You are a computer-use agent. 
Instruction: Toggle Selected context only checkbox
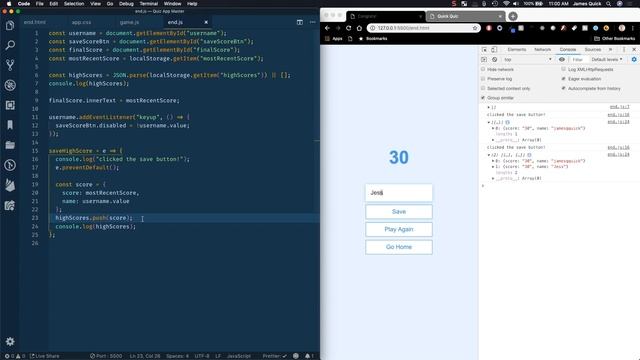click(x=483, y=88)
